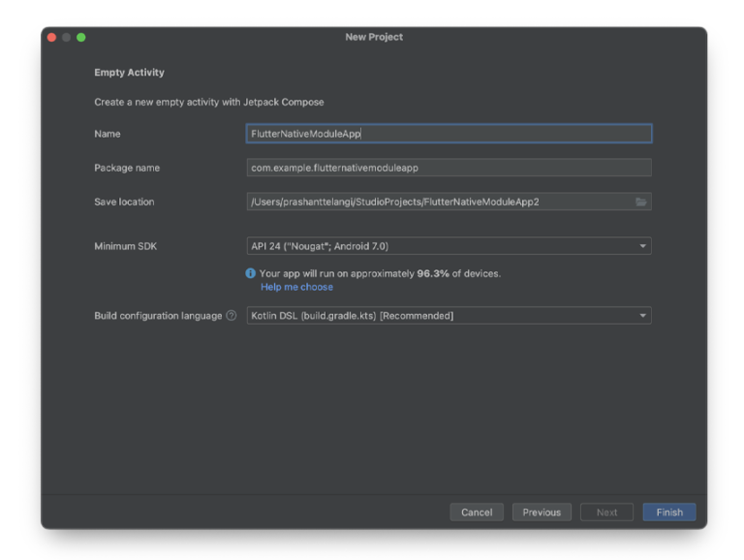
Task: Expand the Minimum SDK dropdown
Action: [449, 246]
